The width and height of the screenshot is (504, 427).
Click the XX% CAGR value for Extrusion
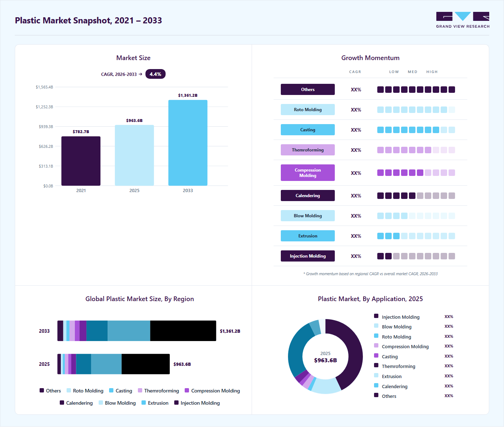click(356, 236)
